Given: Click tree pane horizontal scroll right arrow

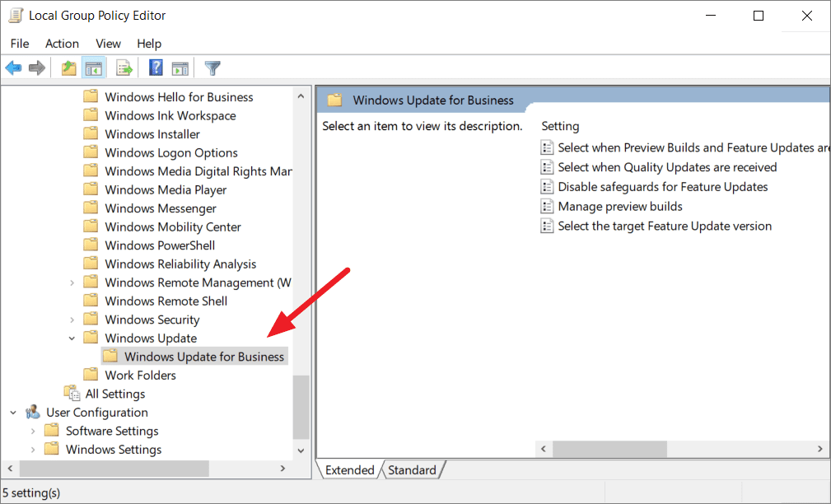Looking at the screenshot, I should point(282,469).
